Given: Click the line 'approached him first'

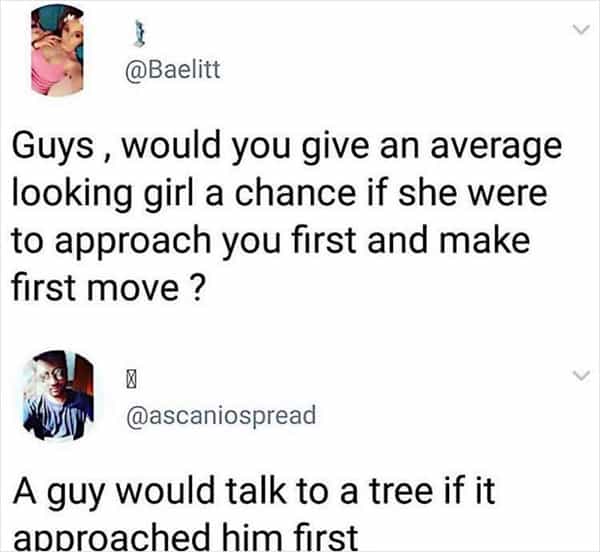Looking at the screenshot, I should (186, 537).
